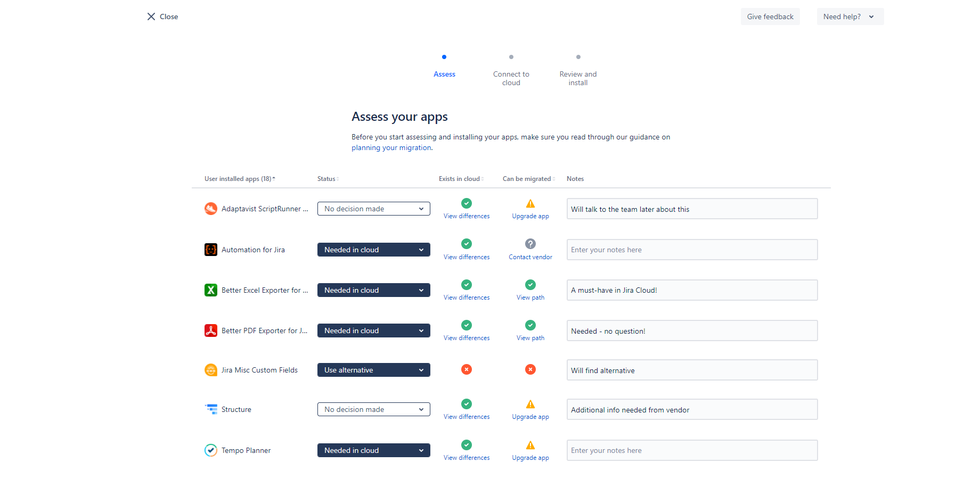Open status dropdown for Better PDF Exporter
This screenshot has height=479, width=980.
pyautogui.click(x=374, y=331)
